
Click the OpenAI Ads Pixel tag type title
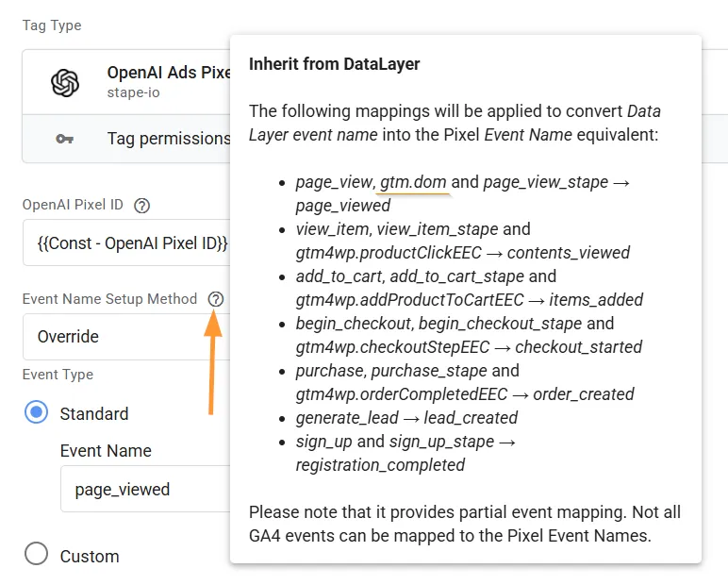pos(169,73)
